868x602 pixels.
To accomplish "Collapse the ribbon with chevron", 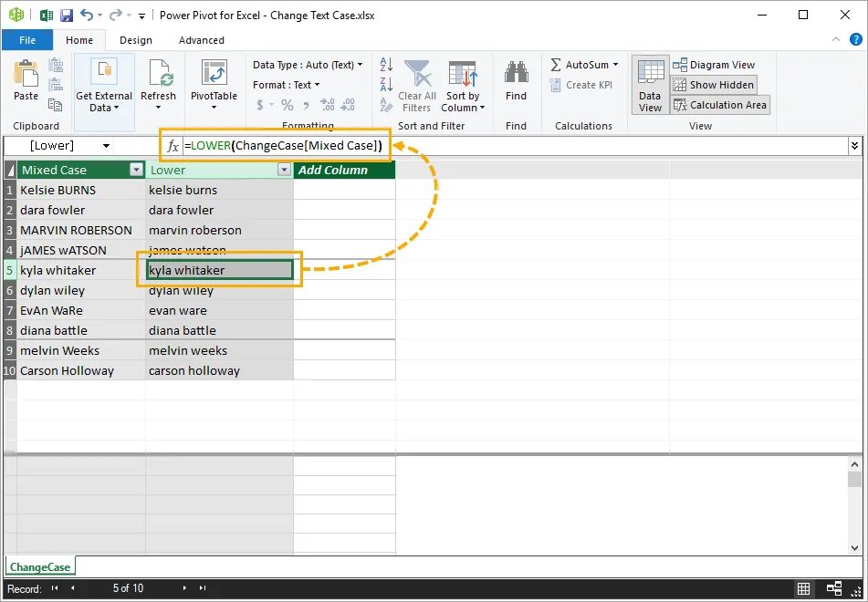I will 836,39.
